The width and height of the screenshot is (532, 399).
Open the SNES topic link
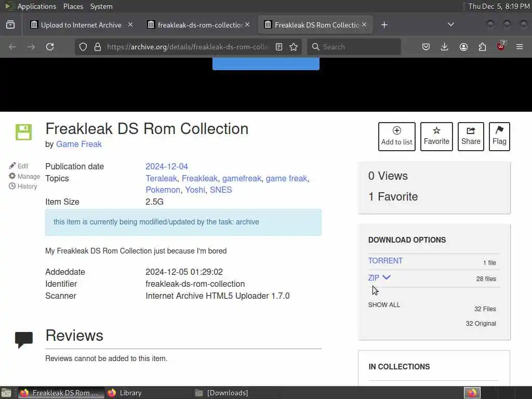click(x=221, y=190)
